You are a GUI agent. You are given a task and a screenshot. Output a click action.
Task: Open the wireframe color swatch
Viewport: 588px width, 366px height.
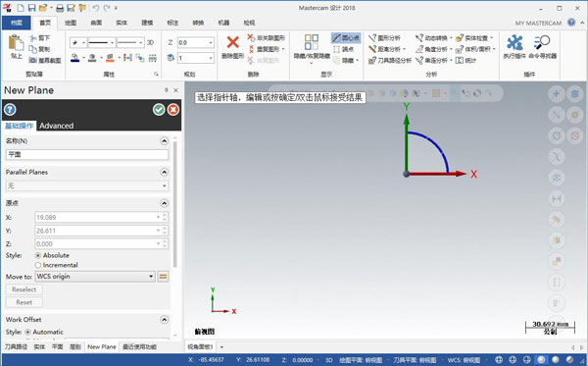[x=75, y=58]
